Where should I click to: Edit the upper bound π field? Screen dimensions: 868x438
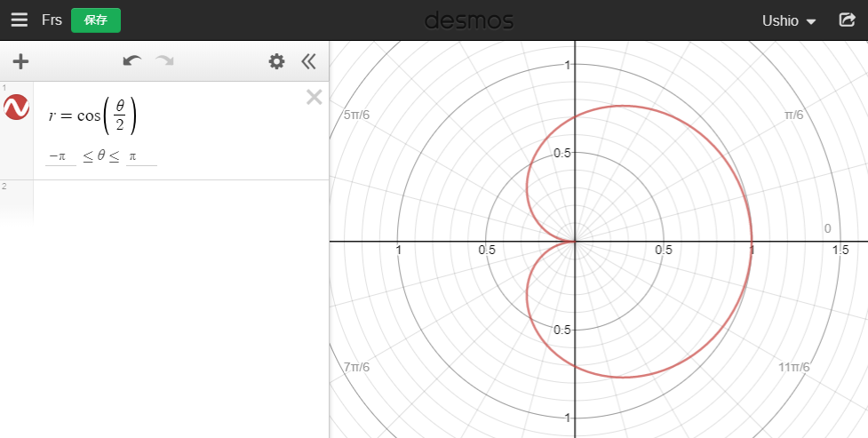click(141, 156)
